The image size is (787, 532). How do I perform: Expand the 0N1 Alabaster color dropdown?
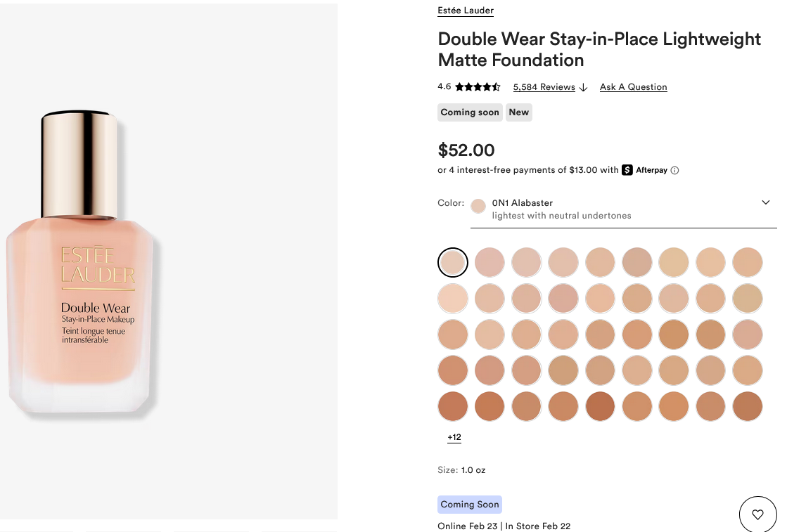766,203
